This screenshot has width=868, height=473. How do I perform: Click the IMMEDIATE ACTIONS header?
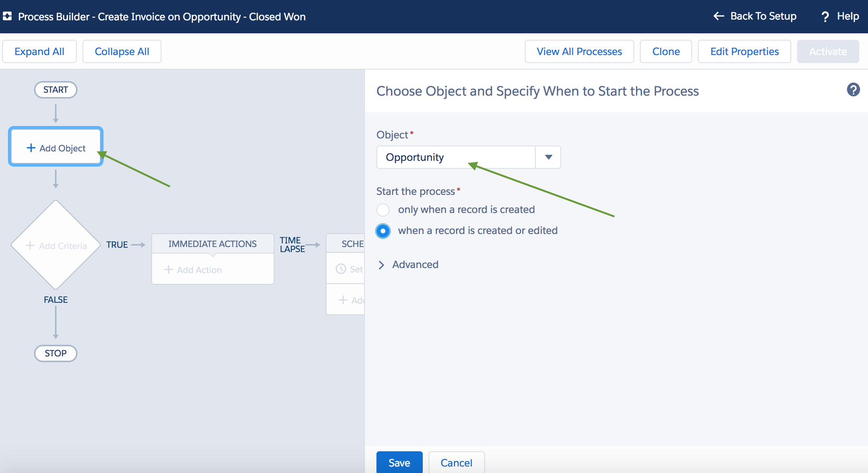(213, 244)
